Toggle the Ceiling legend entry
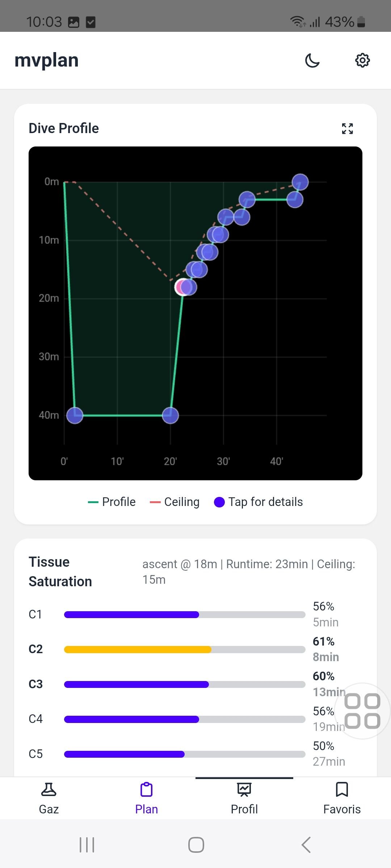This screenshot has width=391, height=868. click(175, 502)
